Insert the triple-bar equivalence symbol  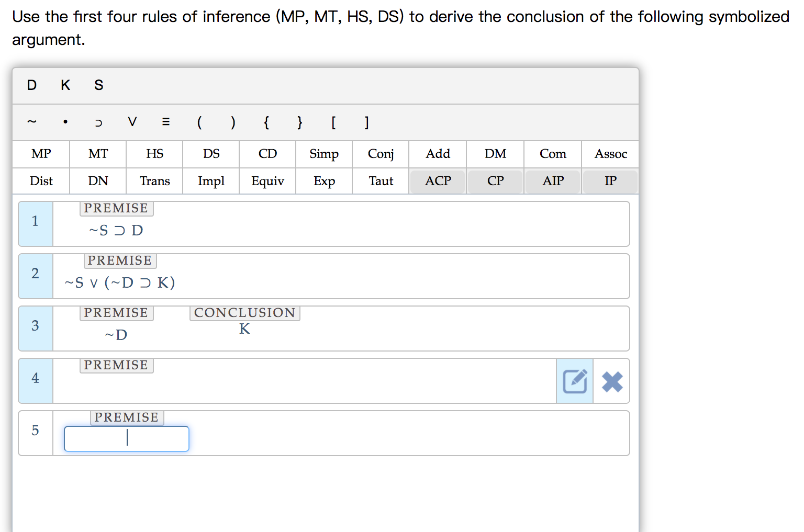(165, 122)
